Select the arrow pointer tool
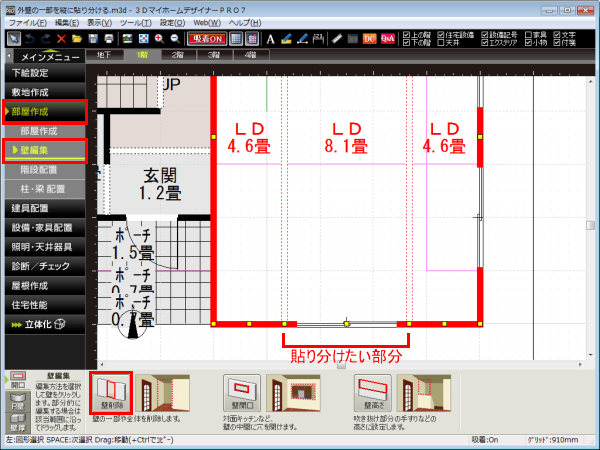 [x=13, y=38]
